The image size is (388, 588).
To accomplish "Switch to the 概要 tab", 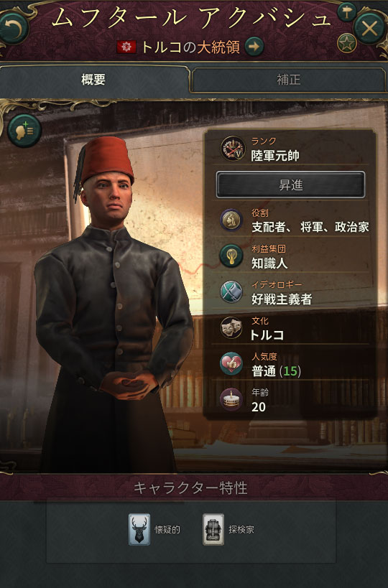I will (x=94, y=80).
